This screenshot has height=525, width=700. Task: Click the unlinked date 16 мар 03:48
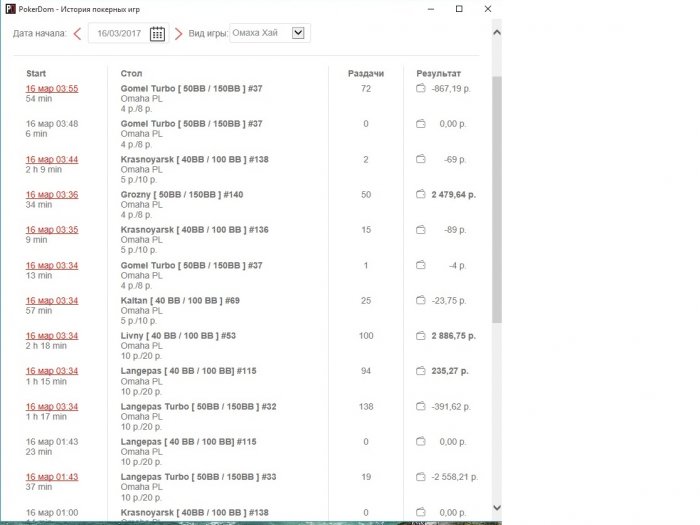coord(52,124)
